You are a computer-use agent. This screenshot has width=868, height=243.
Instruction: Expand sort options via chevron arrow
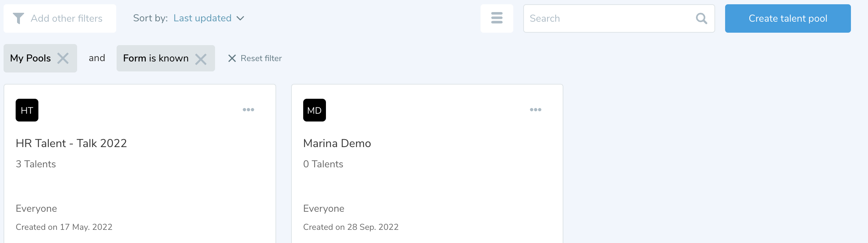[241, 18]
